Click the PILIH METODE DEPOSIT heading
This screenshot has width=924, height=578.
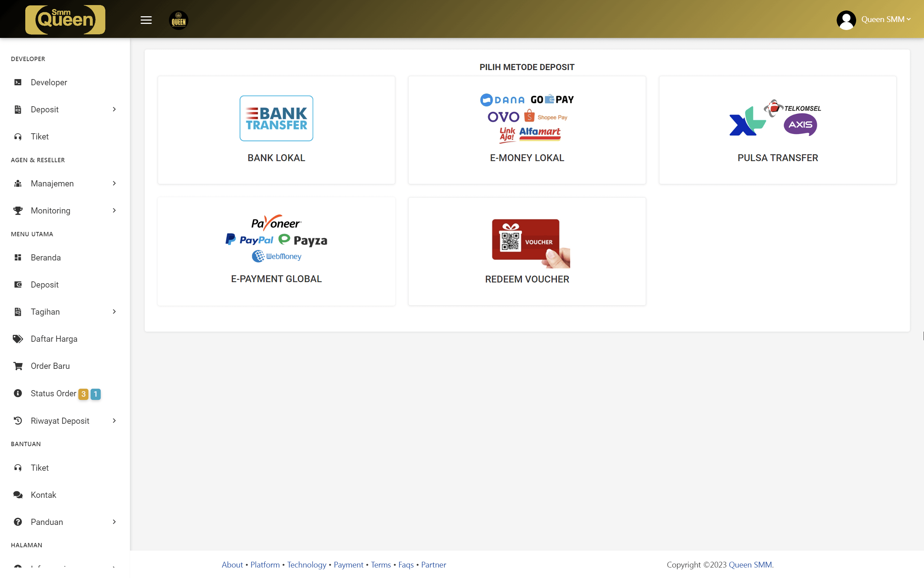point(527,67)
